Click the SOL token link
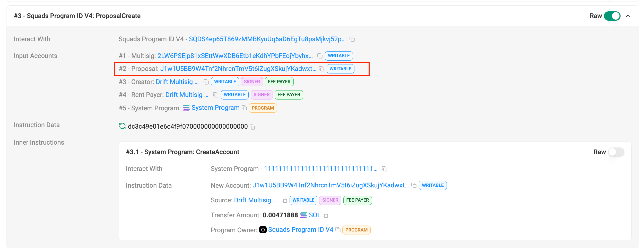Screen dimensions: 644x248 point(315,215)
